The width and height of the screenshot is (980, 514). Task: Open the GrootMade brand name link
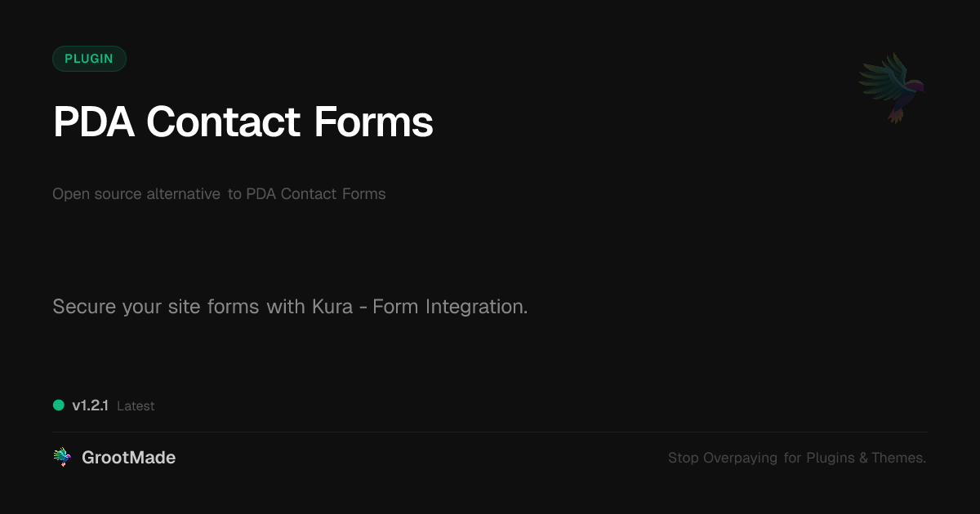pos(128,458)
